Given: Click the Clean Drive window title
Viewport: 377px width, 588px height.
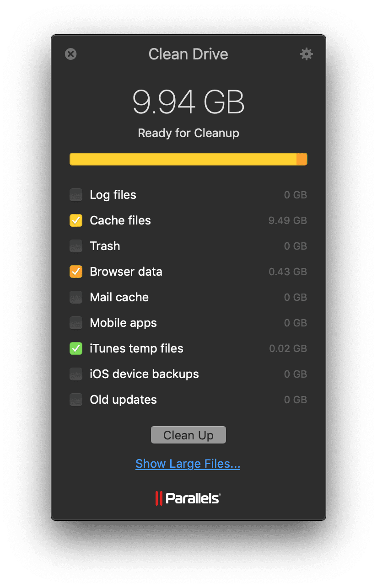Looking at the screenshot, I should point(188,54).
